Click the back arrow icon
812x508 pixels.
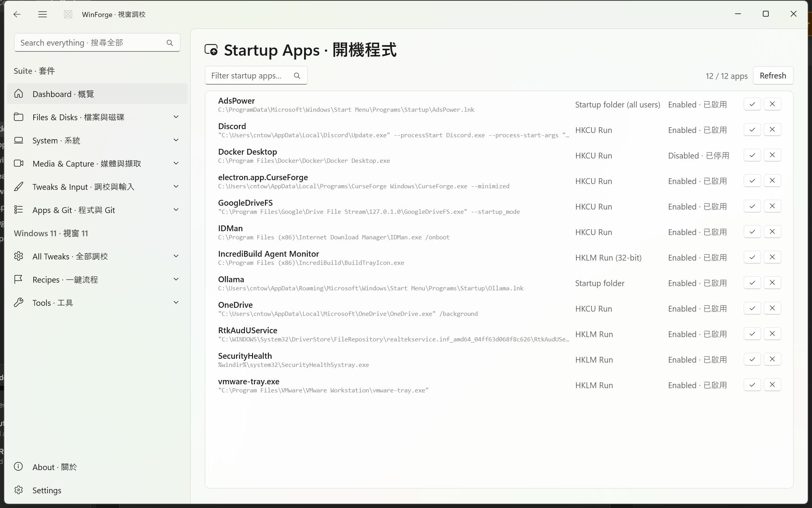[17, 14]
